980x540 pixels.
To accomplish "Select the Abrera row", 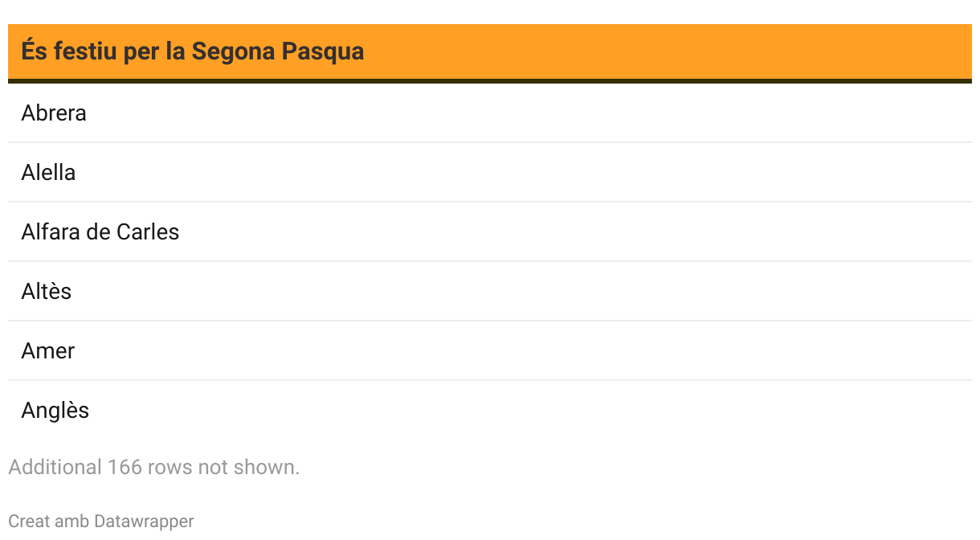I will click(x=54, y=113).
